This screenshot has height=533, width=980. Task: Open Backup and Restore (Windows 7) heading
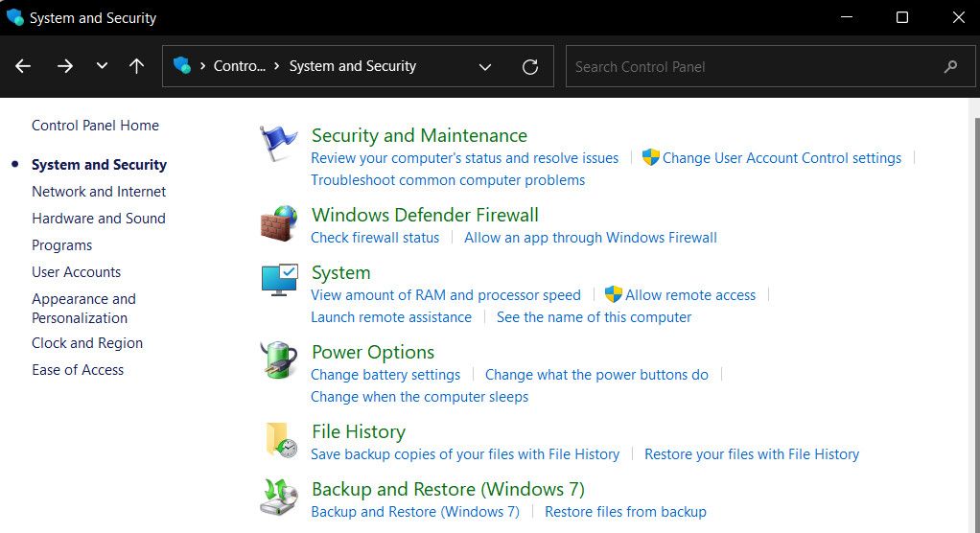tap(448, 489)
